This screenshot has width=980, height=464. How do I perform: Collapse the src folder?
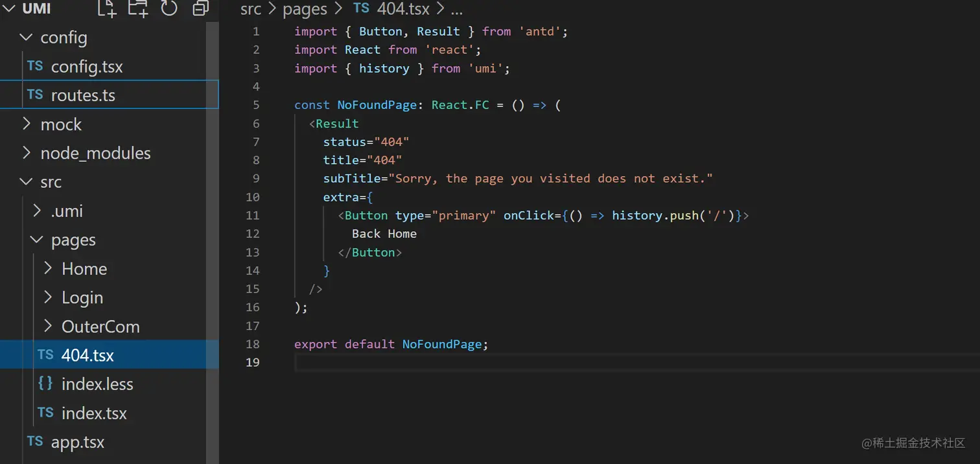[26, 182]
